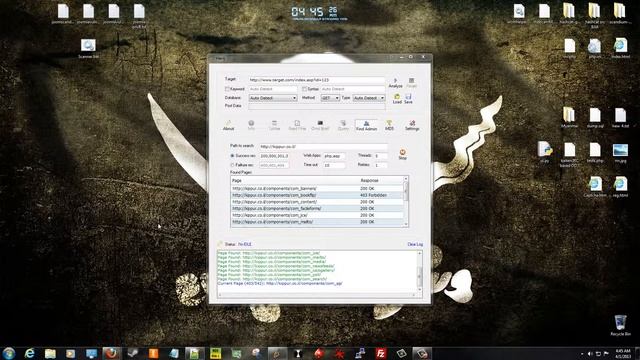
Task: Click the Web Apps field
Action: click(x=334, y=156)
